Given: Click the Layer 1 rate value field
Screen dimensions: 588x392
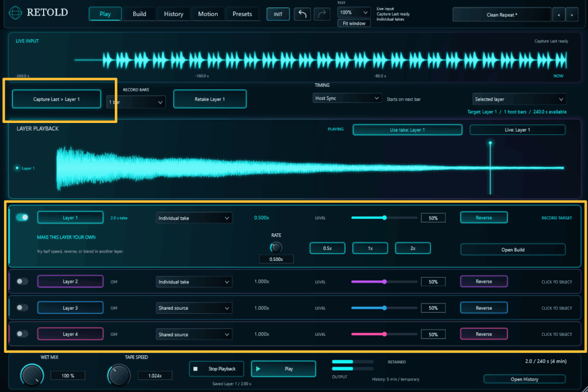Looking at the screenshot, I should point(276,259).
